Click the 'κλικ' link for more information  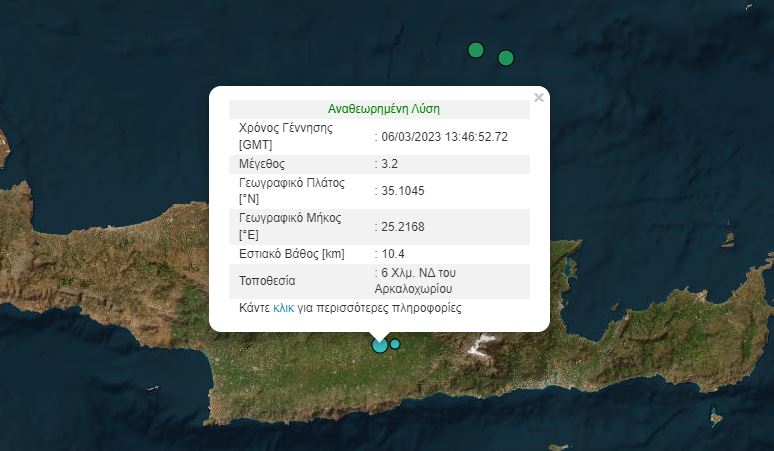283,309
